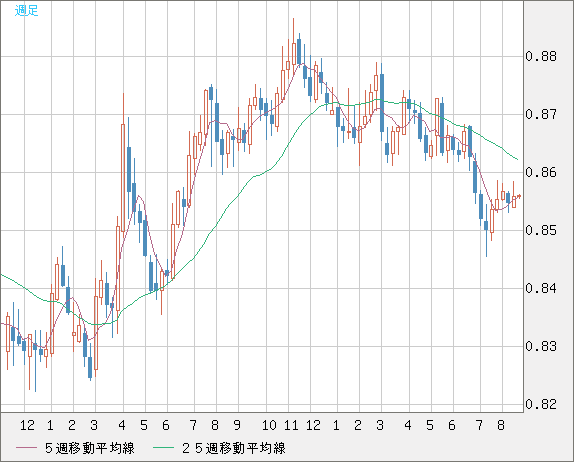Select the month 9 label on time axis
Viewport: 574px width, 462px height.
coord(237,425)
